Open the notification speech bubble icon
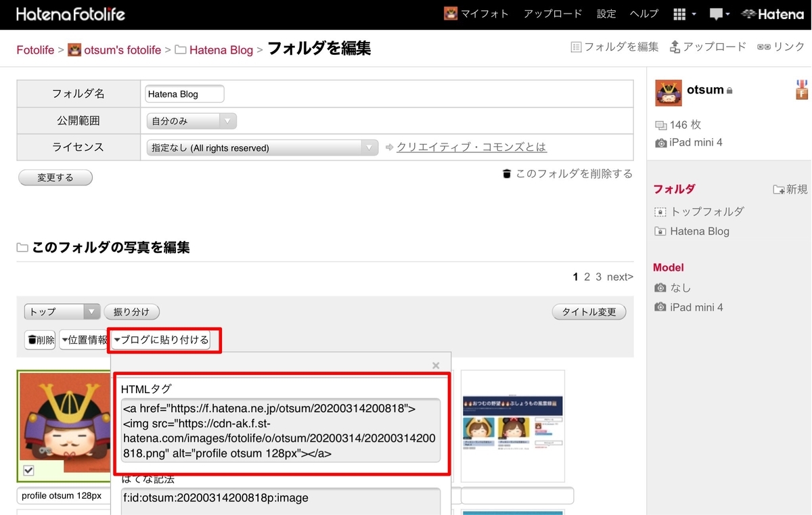Viewport: 812px width, 515px height. (717, 14)
